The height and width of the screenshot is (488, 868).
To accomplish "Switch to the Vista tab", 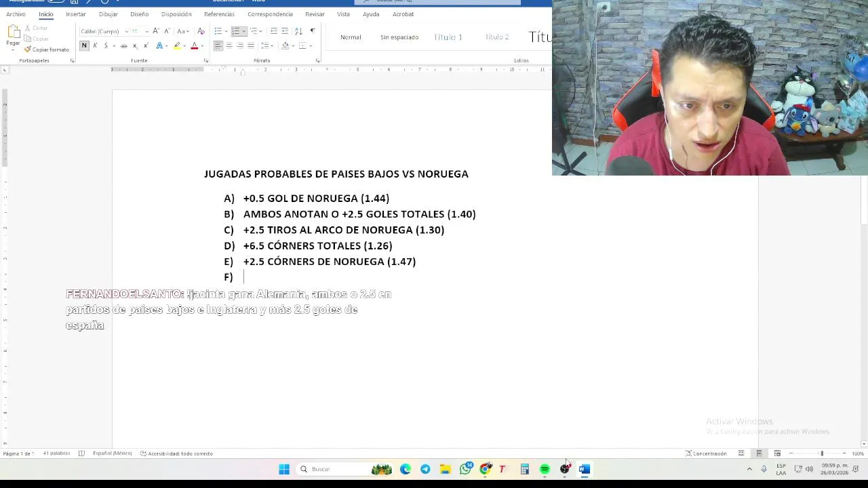I will 343,14.
